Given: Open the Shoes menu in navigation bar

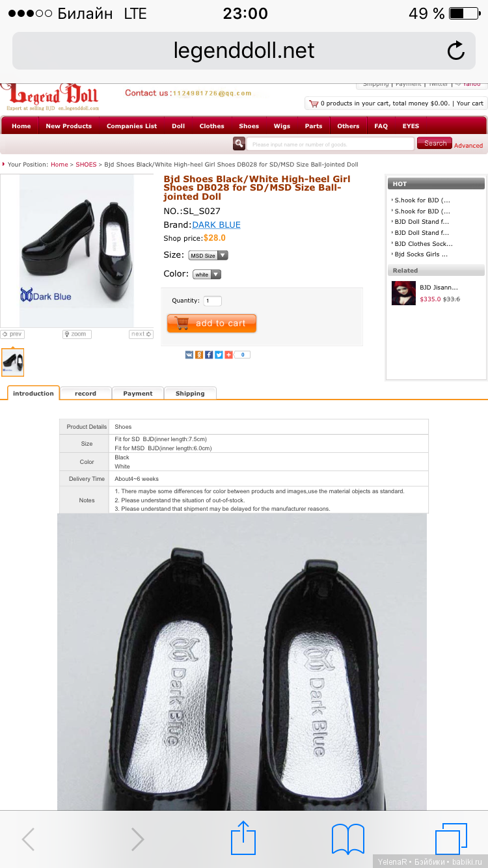Looking at the screenshot, I should [x=249, y=126].
